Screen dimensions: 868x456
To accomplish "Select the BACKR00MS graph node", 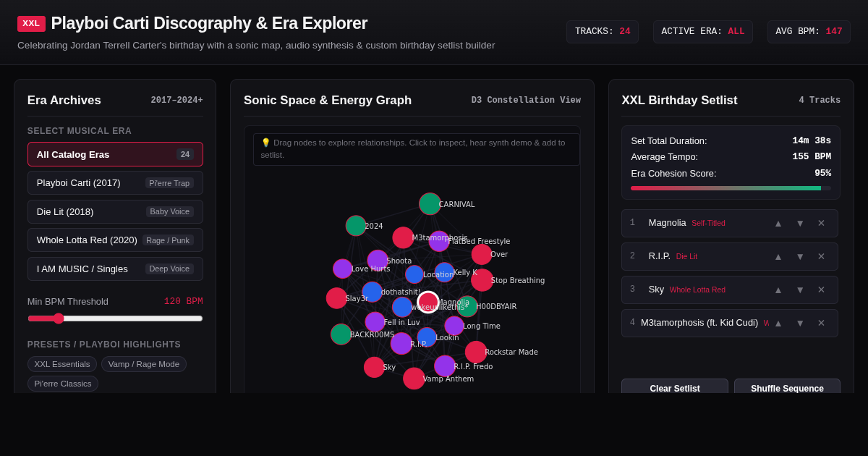I will [341, 334].
